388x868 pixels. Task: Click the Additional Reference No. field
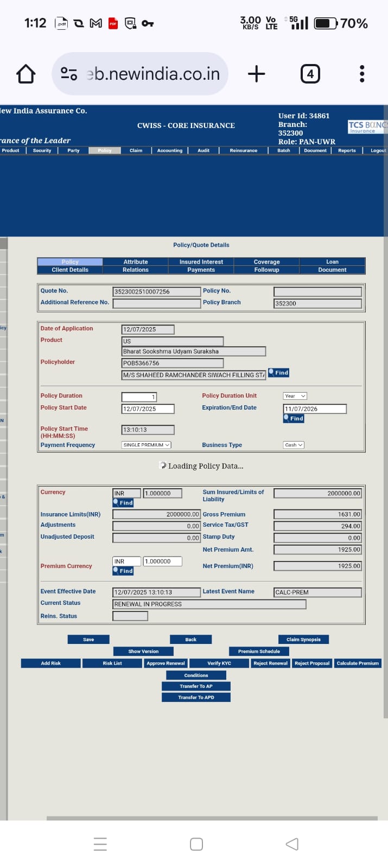point(156,303)
